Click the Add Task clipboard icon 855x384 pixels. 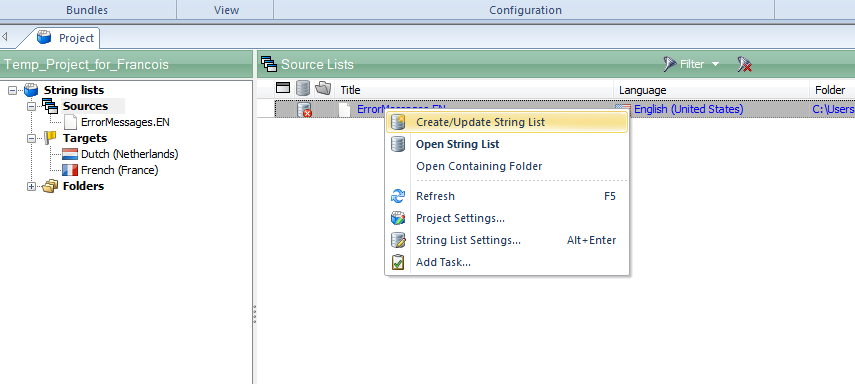click(399, 262)
